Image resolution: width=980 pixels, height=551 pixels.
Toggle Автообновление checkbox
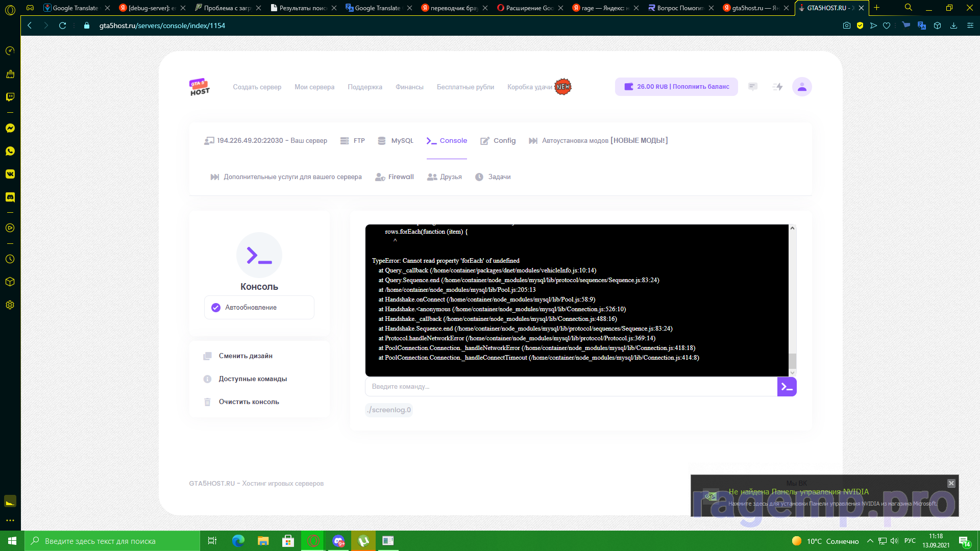point(216,308)
